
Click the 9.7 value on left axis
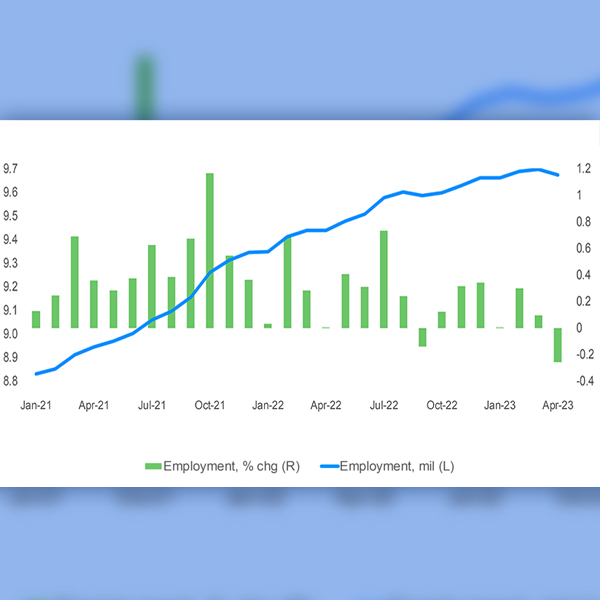point(14,168)
